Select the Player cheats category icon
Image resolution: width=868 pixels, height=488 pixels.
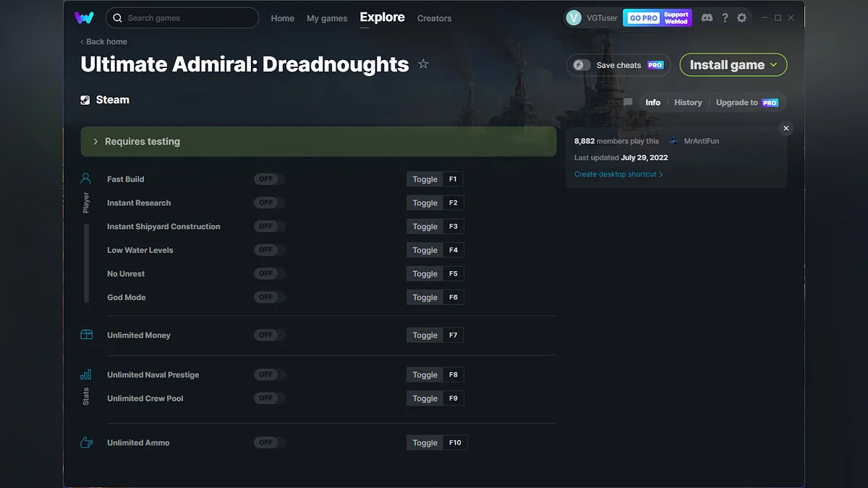click(86, 178)
